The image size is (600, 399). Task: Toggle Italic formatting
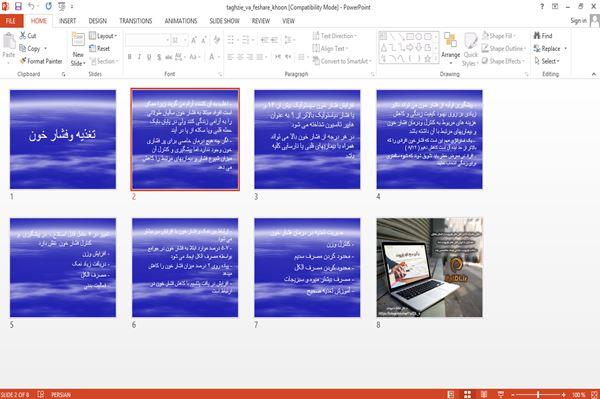(139, 57)
